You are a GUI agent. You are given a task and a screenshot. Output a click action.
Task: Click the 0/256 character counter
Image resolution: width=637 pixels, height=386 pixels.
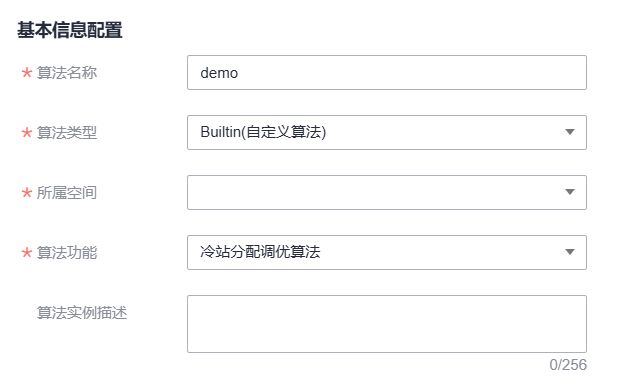pyautogui.click(x=568, y=365)
